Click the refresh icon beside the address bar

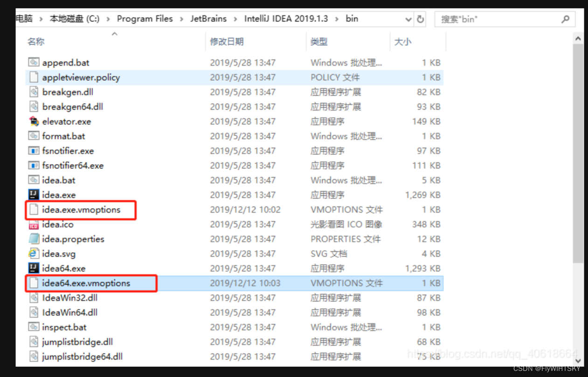(419, 19)
